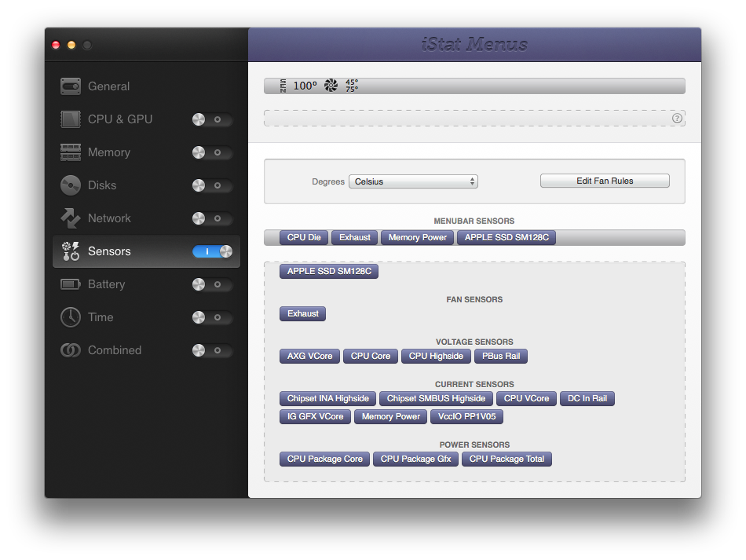This screenshot has width=746, height=560.
Task: Click the fan icon in menubar preview
Action: click(331, 86)
